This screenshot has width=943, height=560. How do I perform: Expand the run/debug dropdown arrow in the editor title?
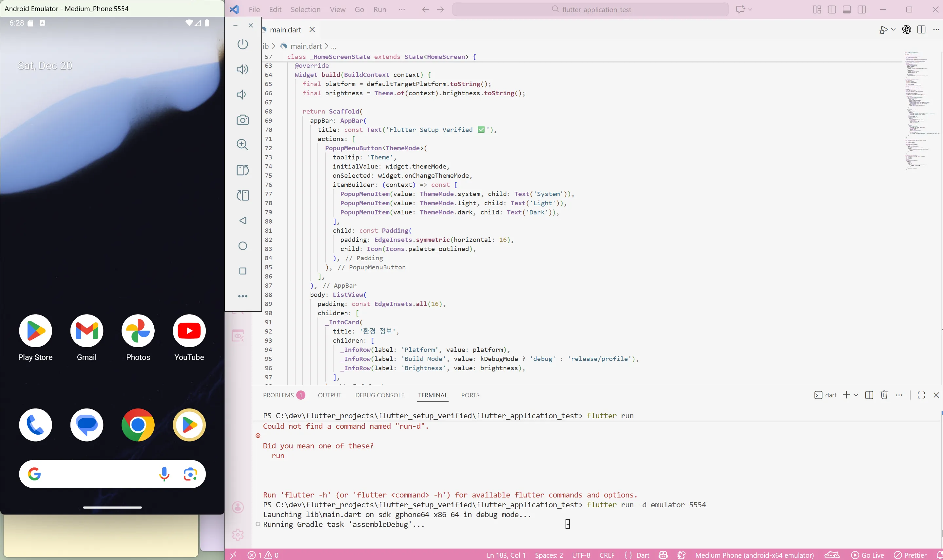coord(893,30)
